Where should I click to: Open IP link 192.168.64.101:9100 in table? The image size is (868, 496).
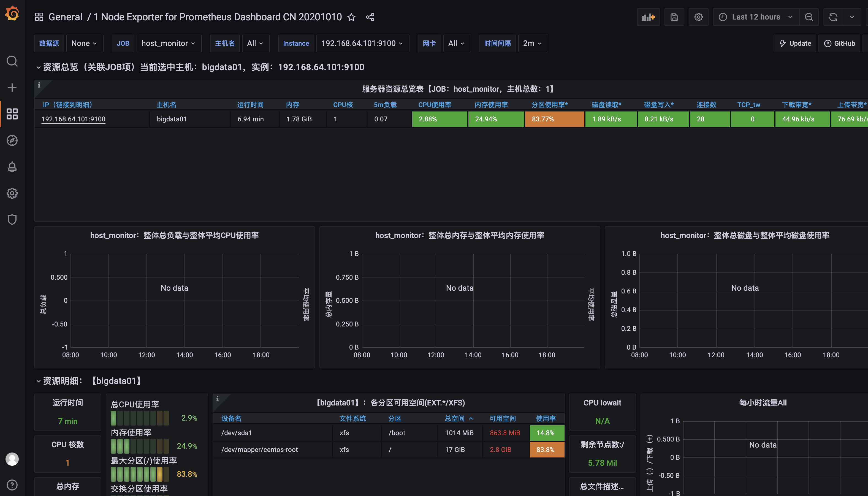coord(73,119)
